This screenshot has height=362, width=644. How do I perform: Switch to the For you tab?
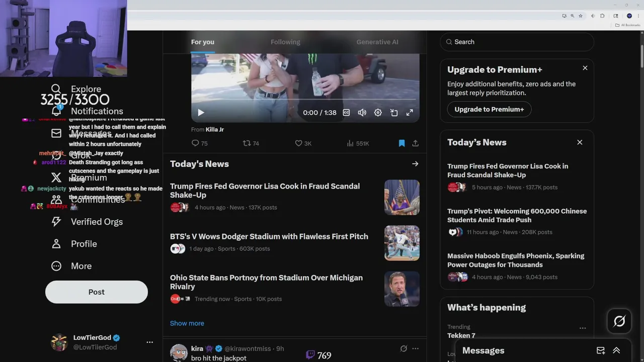pos(203,42)
